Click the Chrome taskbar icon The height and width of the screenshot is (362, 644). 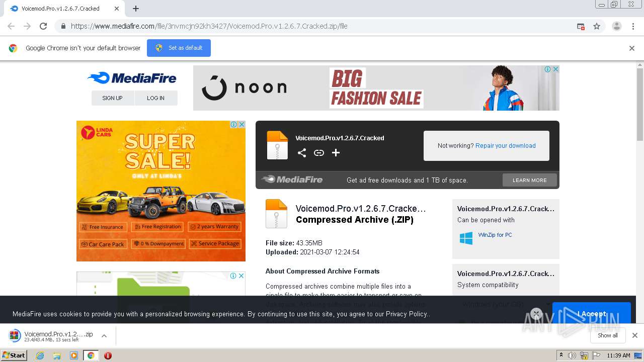91,355
